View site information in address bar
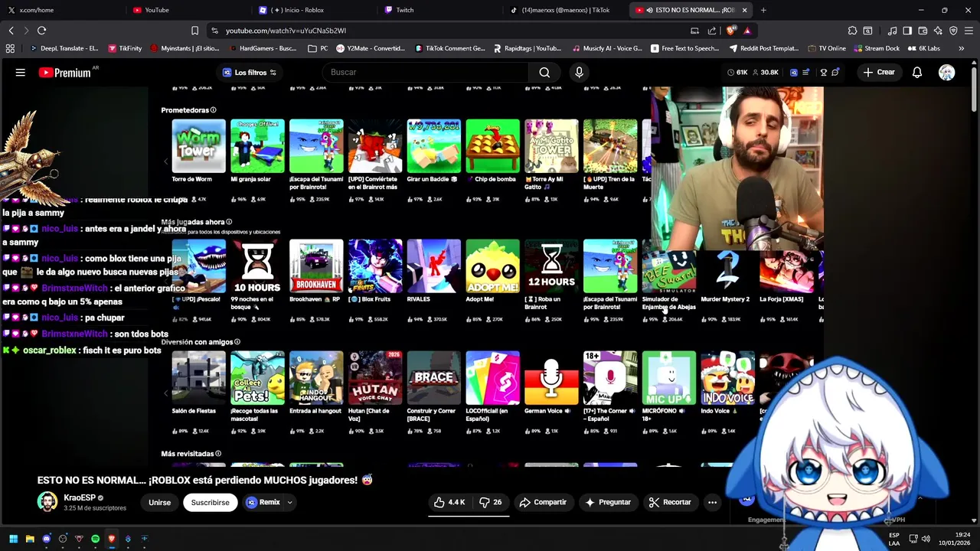 [x=214, y=31]
